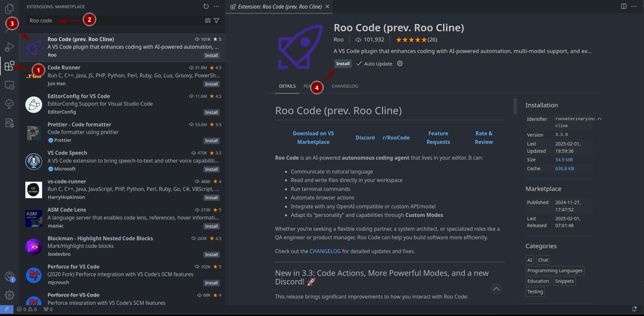644x316 pixels.
Task: Open the Run and Debug view
Action: click(x=10, y=47)
